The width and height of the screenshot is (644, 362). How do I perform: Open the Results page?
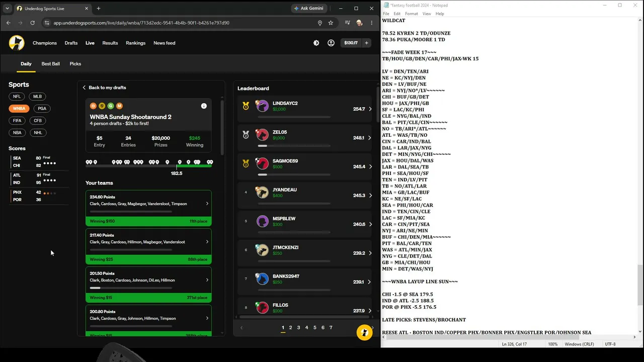click(110, 43)
